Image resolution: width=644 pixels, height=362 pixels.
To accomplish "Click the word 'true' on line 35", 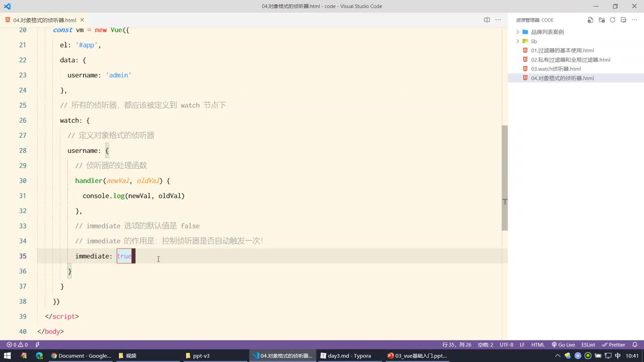I will [x=124, y=256].
